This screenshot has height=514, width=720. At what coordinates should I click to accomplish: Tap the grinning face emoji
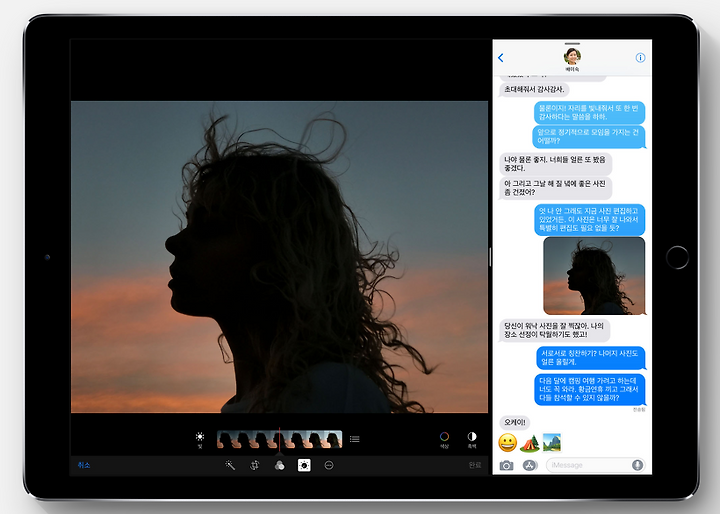coord(507,443)
